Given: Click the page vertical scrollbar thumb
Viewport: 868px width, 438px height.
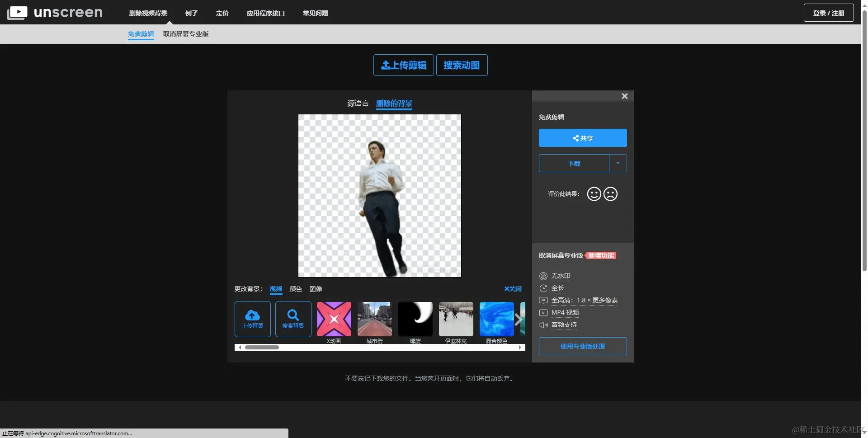Looking at the screenshot, I should [864, 140].
